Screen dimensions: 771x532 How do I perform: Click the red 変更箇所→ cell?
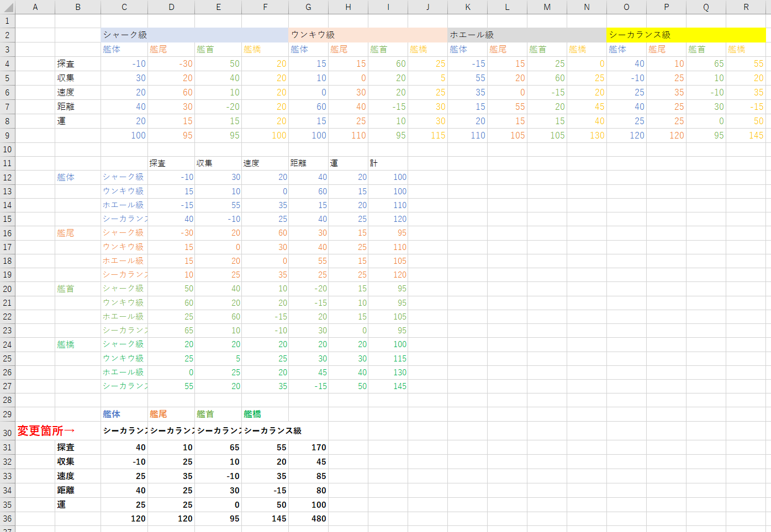tap(46, 431)
